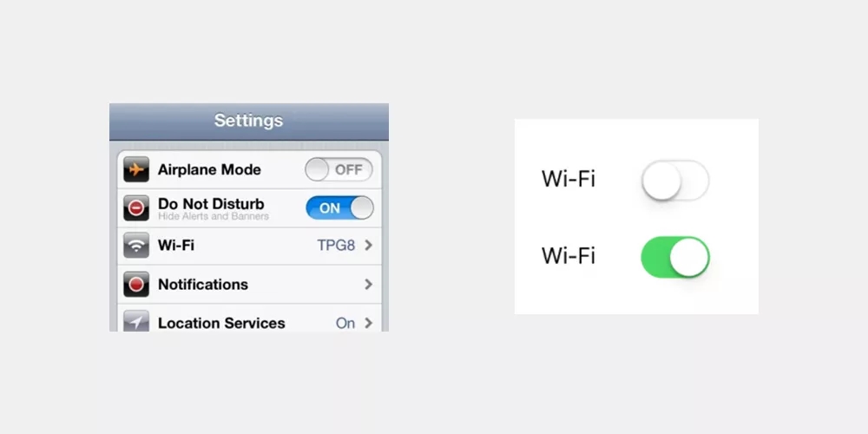
Task: Select the Notifications label in the list
Action: pos(203,285)
